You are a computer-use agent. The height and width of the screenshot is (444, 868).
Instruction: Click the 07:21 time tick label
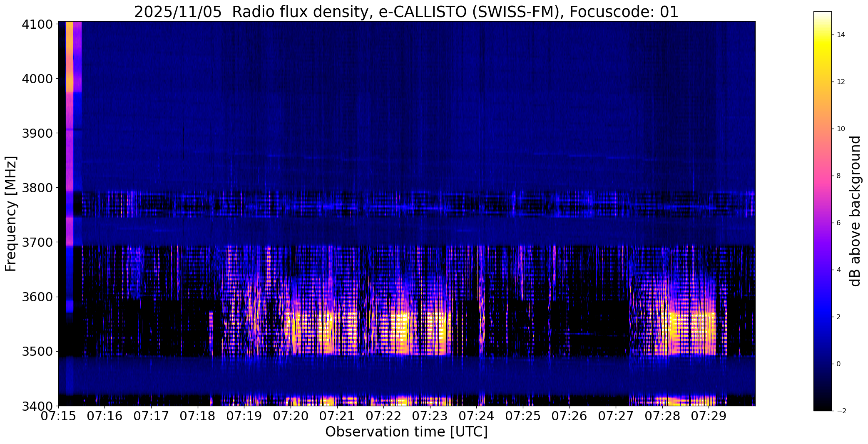tap(337, 416)
